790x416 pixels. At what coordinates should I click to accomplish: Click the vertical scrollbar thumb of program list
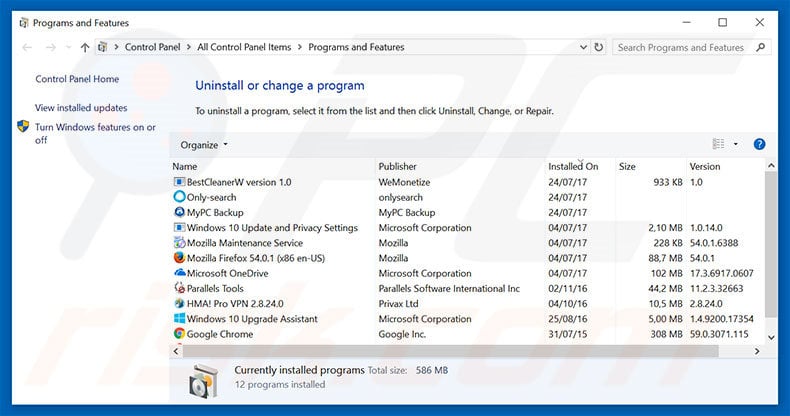(x=771, y=244)
